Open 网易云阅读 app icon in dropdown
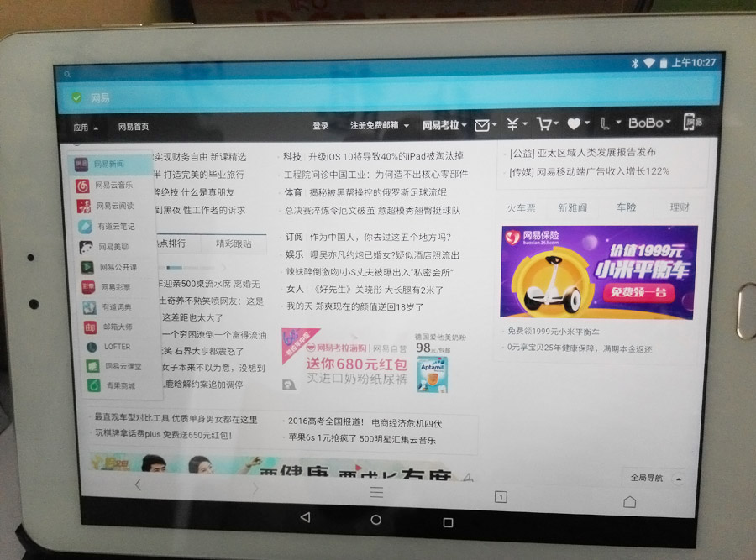 (84, 207)
